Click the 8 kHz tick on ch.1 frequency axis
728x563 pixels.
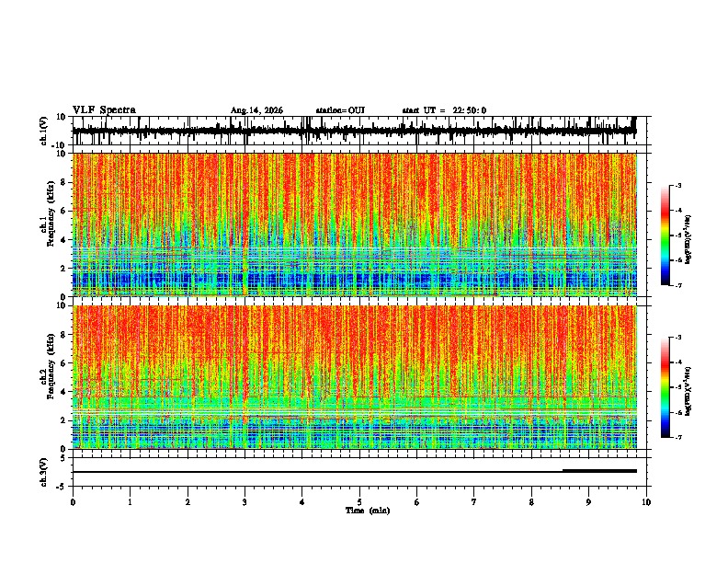(x=64, y=182)
